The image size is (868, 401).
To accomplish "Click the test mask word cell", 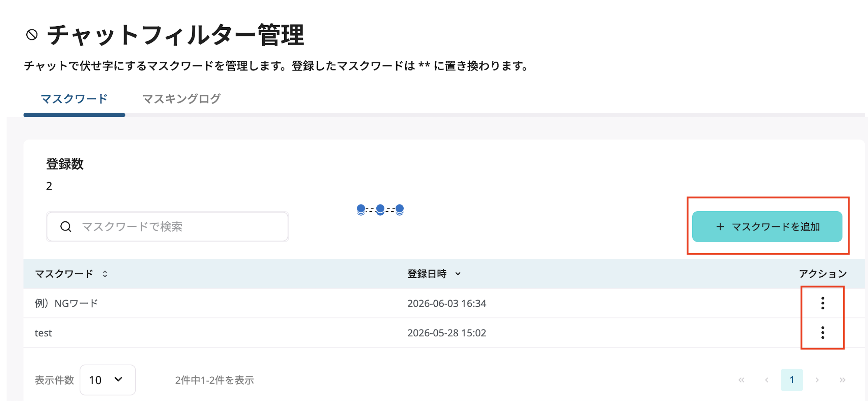I will click(x=43, y=333).
